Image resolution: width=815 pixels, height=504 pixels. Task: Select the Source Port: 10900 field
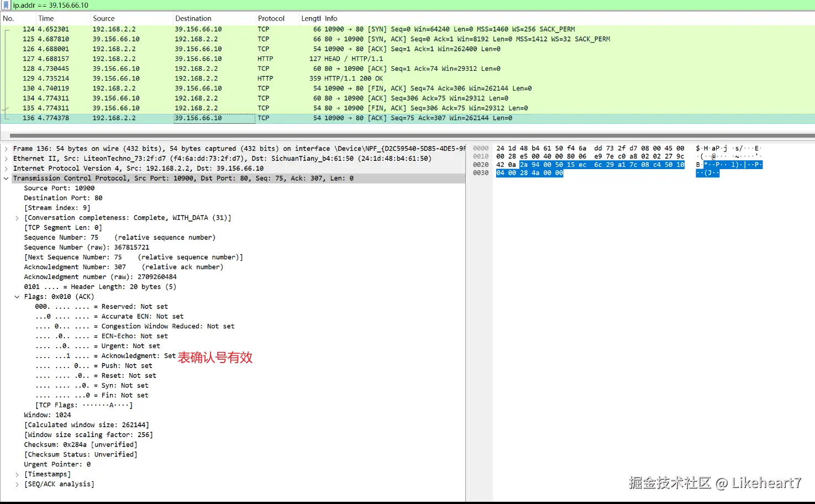click(59, 188)
